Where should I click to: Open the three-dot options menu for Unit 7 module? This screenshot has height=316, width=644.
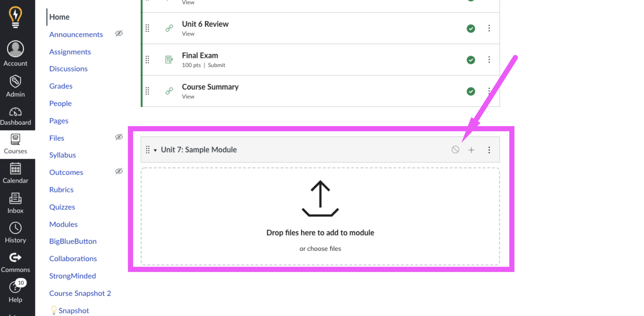point(489,150)
